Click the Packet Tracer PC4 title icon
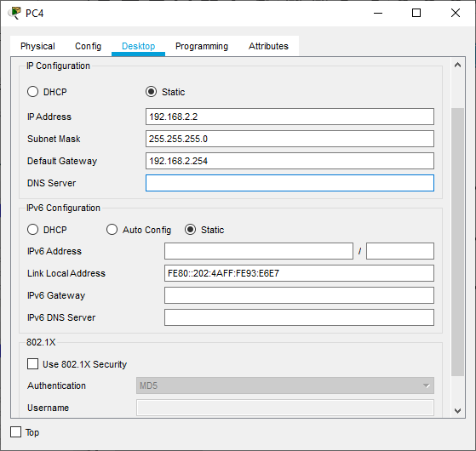The width and height of the screenshot is (476, 451). pos(14,13)
